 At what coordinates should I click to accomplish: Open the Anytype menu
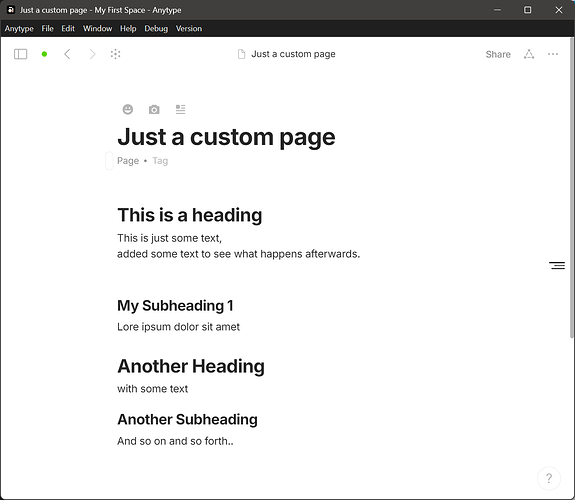pos(19,29)
